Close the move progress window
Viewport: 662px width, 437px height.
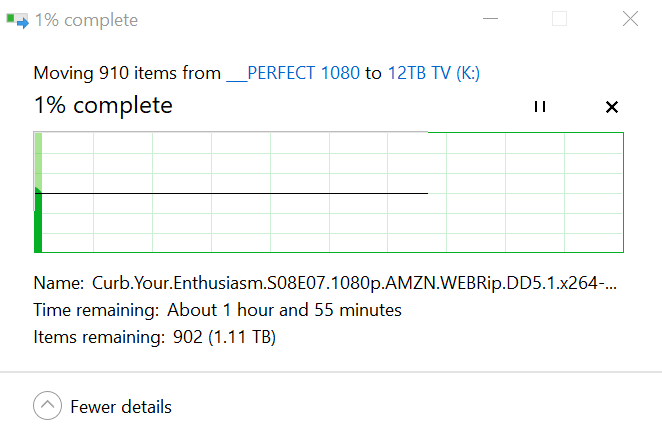630,19
